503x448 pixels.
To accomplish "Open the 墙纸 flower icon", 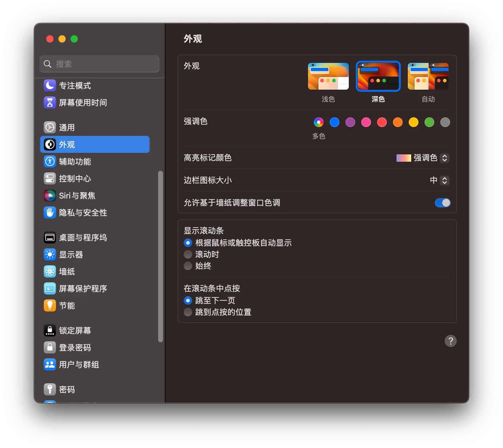I will tap(50, 271).
